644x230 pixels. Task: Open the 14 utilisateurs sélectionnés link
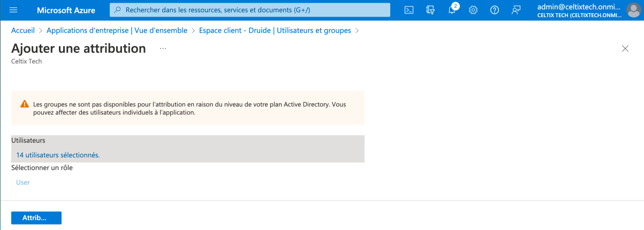tap(58, 155)
